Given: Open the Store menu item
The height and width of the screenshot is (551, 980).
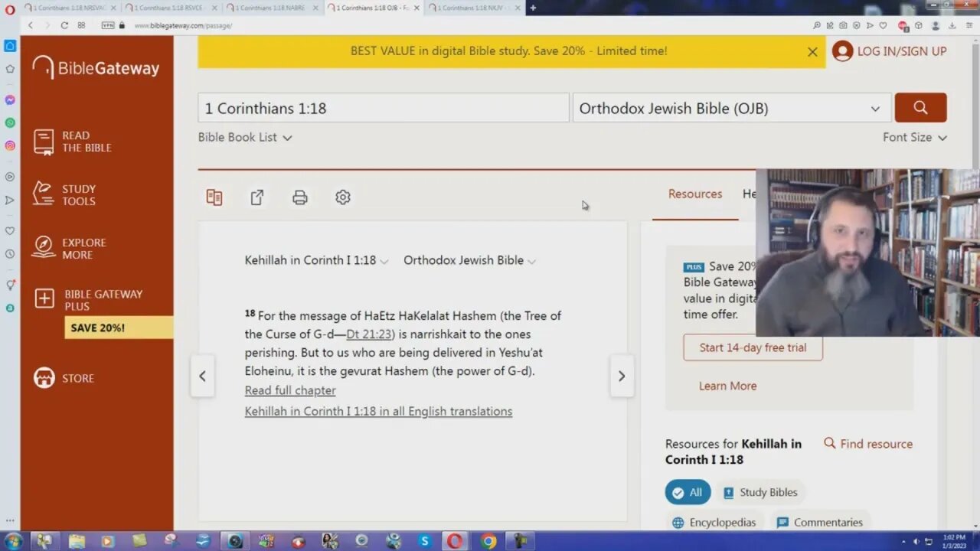Looking at the screenshot, I should pos(64,378).
